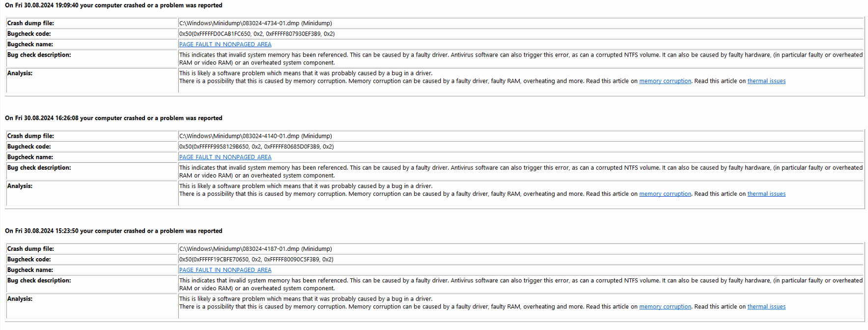Open memory corruption article in third crash analysis
The image size is (868, 330).
665,307
